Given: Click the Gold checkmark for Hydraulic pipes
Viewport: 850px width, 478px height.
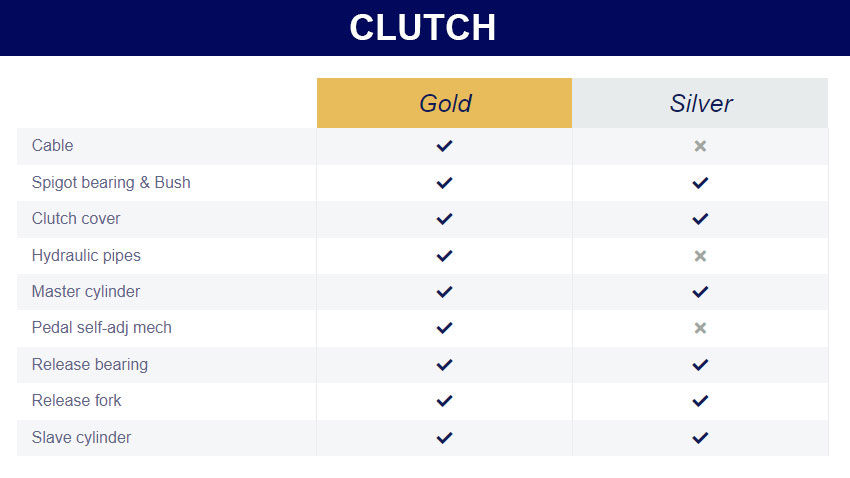Looking at the screenshot, I should tap(444, 256).
